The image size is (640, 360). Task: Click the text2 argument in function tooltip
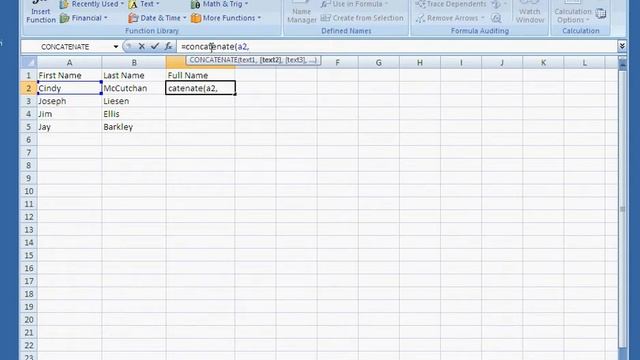[271, 60]
